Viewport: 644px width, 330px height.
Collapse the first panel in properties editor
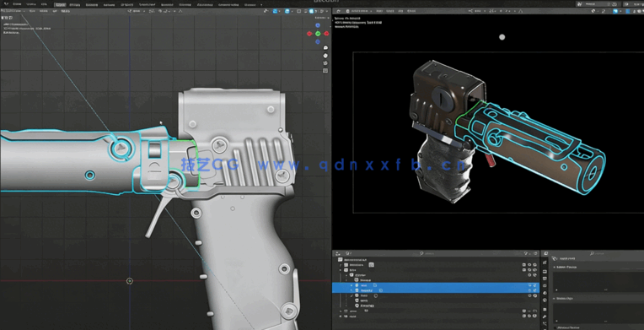point(555,267)
